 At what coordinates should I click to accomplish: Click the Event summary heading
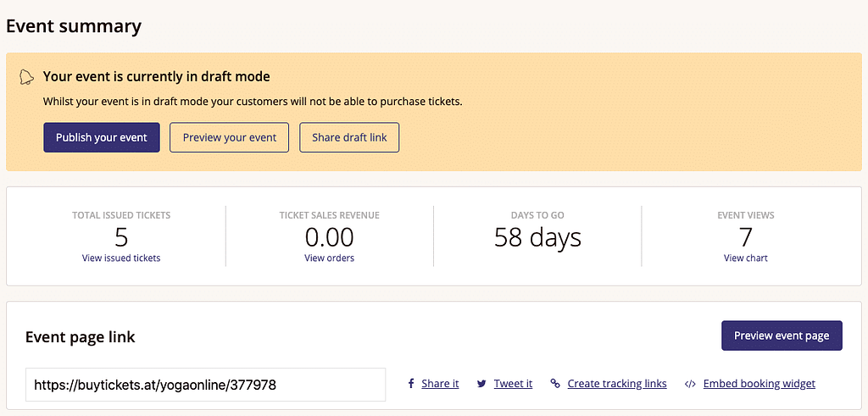pos(74,26)
